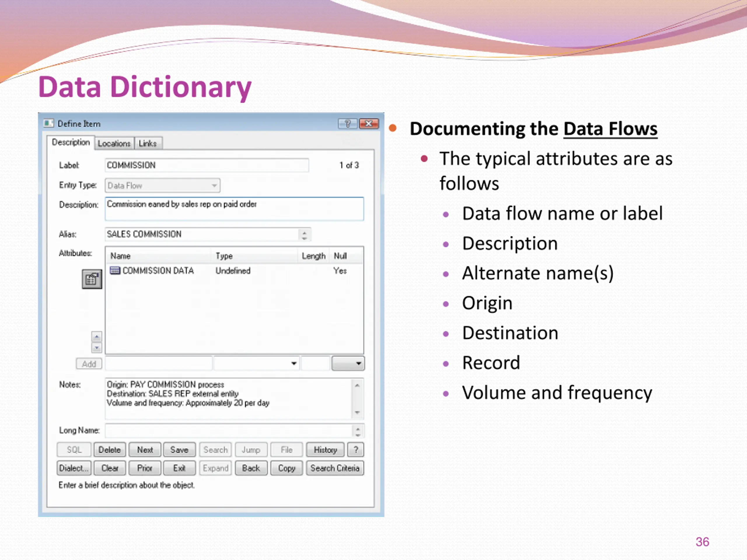Click the new attribute name input field
The image size is (747, 560).
[x=159, y=363]
